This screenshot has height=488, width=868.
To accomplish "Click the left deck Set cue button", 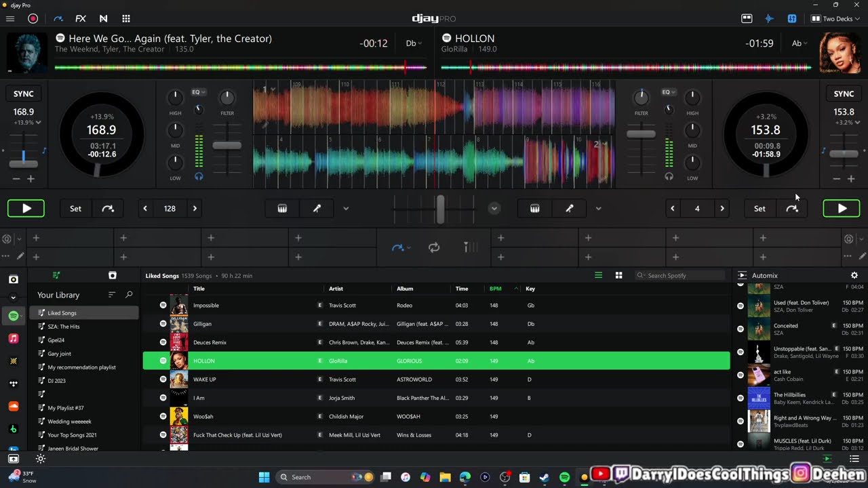I will coord(76,209).
